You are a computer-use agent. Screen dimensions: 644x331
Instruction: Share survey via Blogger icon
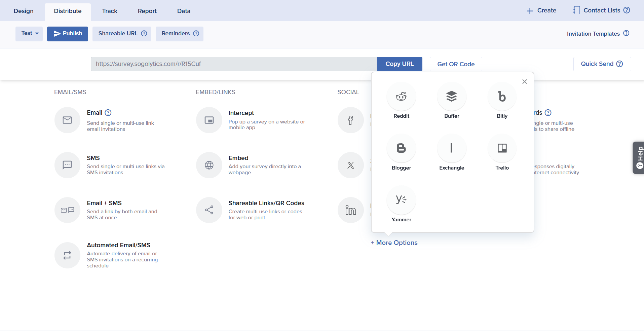coord(401,148)
